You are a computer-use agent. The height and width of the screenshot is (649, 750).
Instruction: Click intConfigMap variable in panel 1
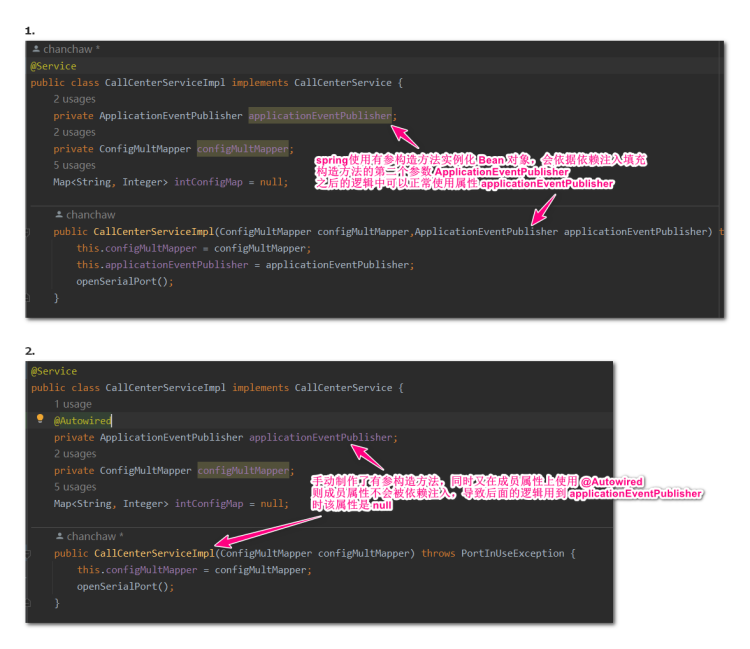[208, 182]
